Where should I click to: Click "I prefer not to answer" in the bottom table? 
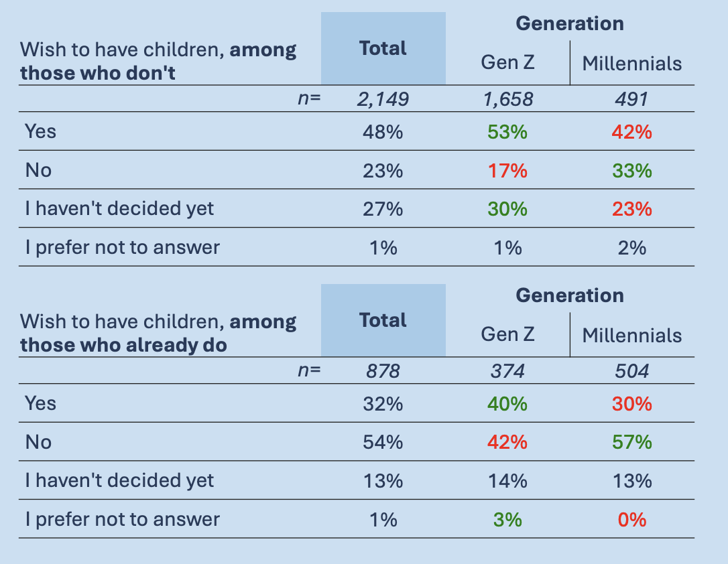point(122,519)
